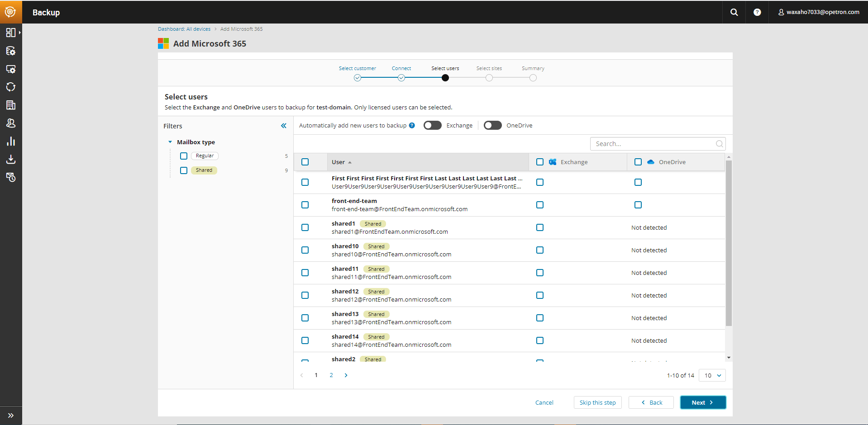Open the device settings sidebar icon
868x425 pixels.
[x=11, y=69]
